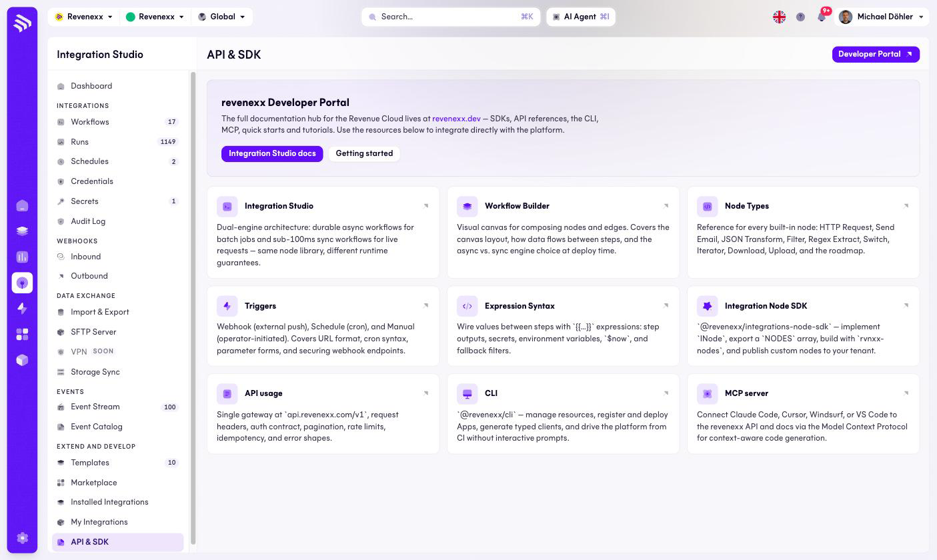The height and width of the screenshot is (560, 937).
Task: Open the cube icon in purple rail
Action: pyautogui.click(x=22, y=360)
